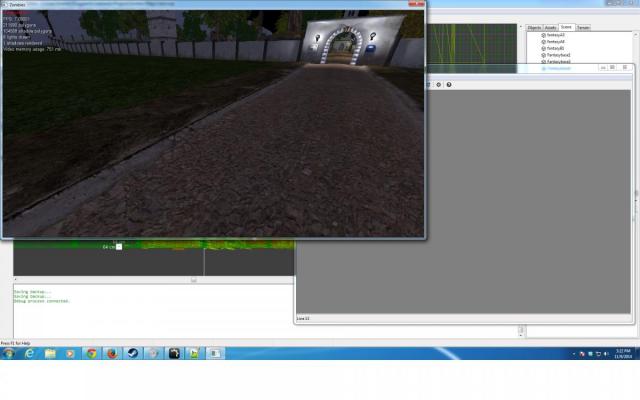Click the help question mark icon in script editor
This screenshot has width=640, height=400.
click(x=449, y=84)
